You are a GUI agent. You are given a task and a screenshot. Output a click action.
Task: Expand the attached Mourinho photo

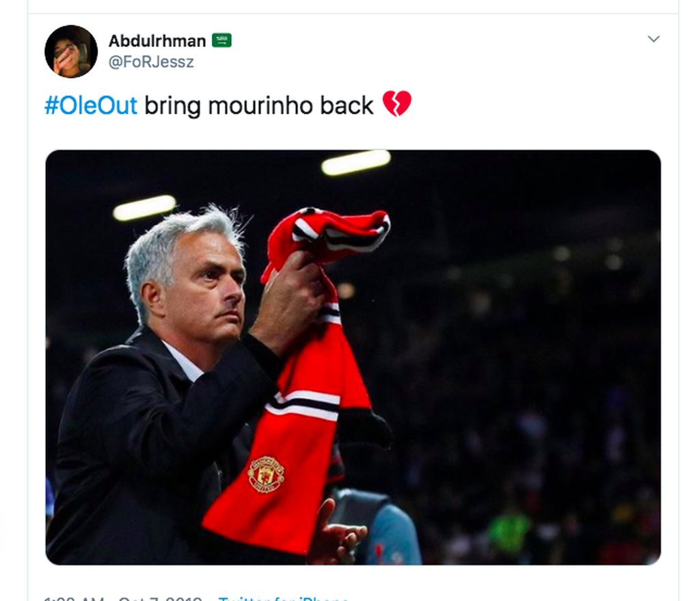tap(353, 357)
